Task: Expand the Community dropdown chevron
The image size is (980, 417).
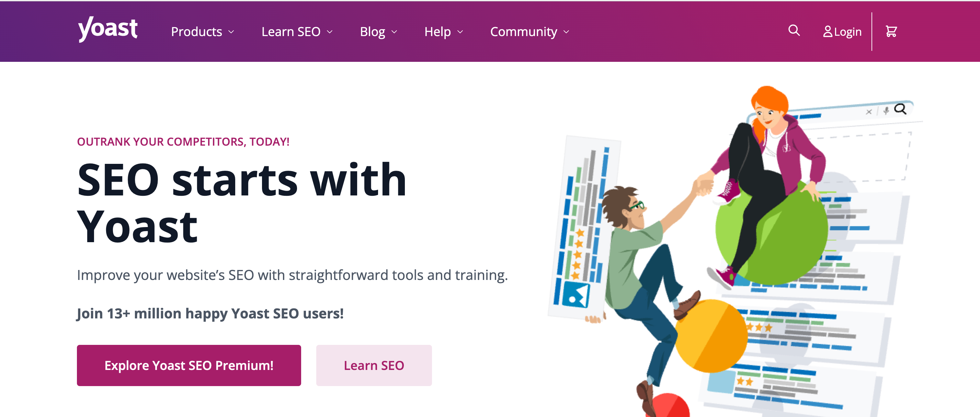Action: [566, 32]
